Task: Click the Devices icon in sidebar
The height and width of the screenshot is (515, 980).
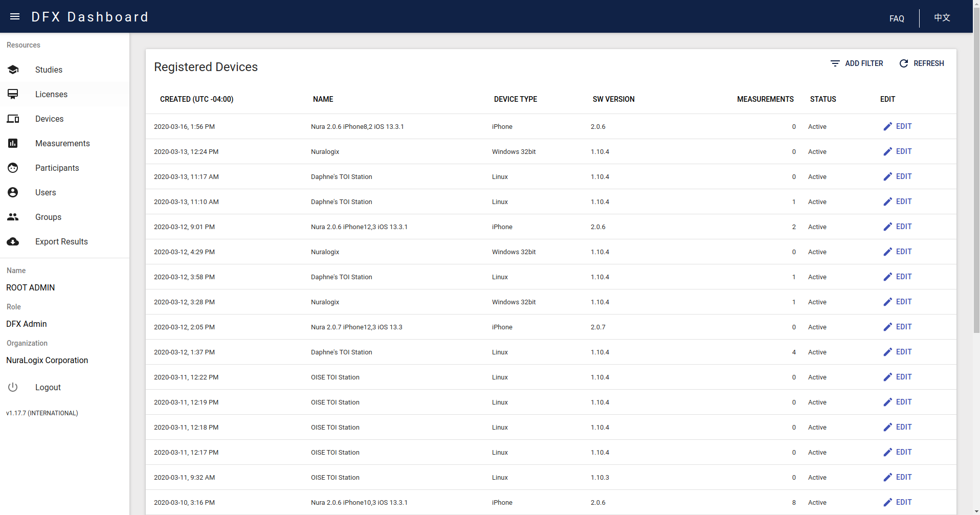Action: (x=13, y=119)
